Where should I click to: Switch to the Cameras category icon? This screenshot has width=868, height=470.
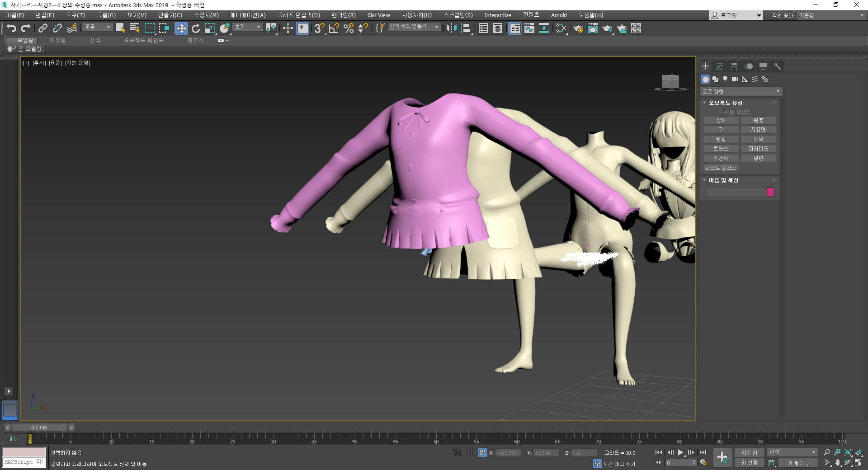(x=735, y=79)
